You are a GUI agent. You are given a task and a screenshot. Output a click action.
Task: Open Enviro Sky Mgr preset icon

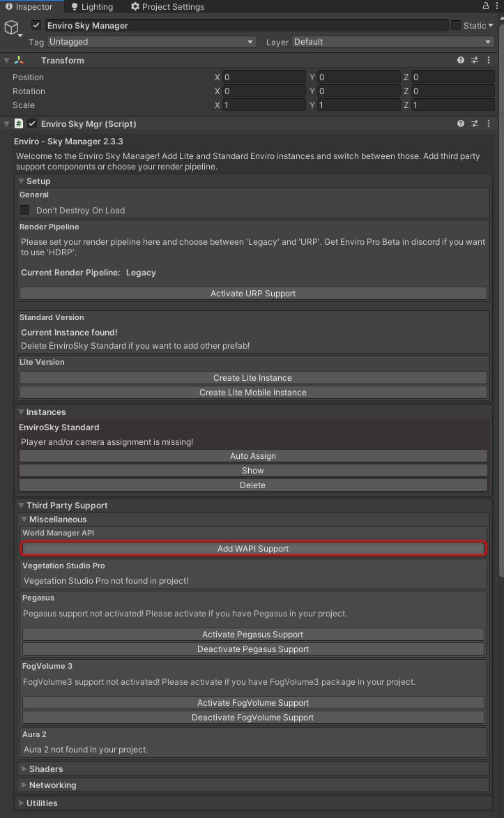pos(475,124)
